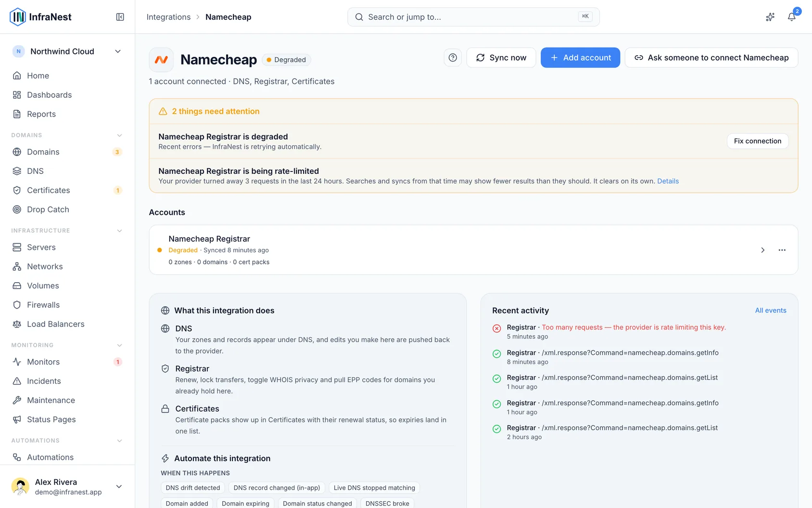Click the InfraNest logo
812x508 pixels.
tap(41, 17)
